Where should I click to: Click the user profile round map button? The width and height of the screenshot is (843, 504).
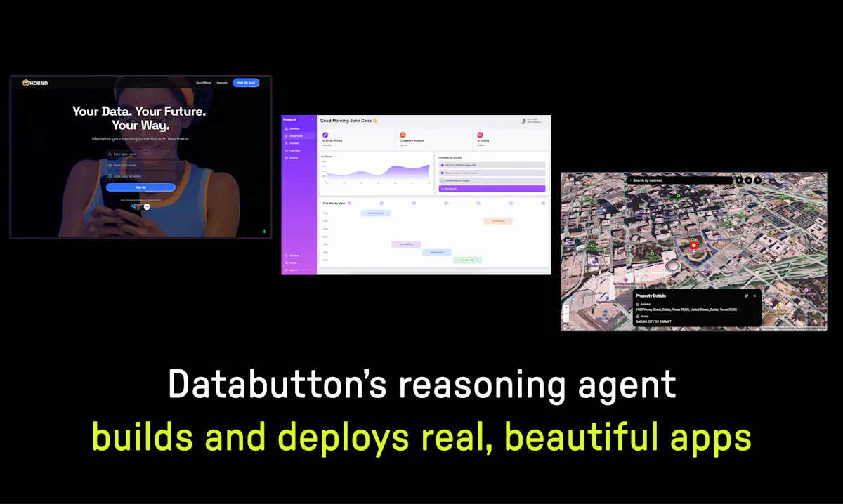758,180
